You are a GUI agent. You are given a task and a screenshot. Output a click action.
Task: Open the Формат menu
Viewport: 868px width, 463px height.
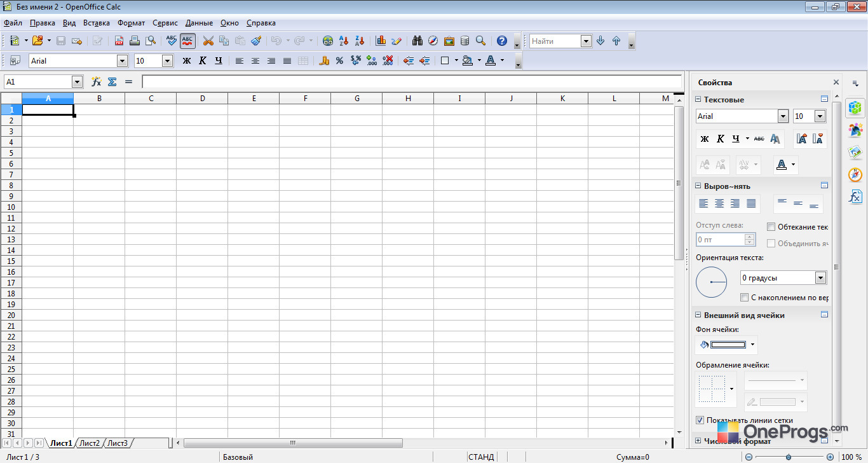(x=132, y=22)
